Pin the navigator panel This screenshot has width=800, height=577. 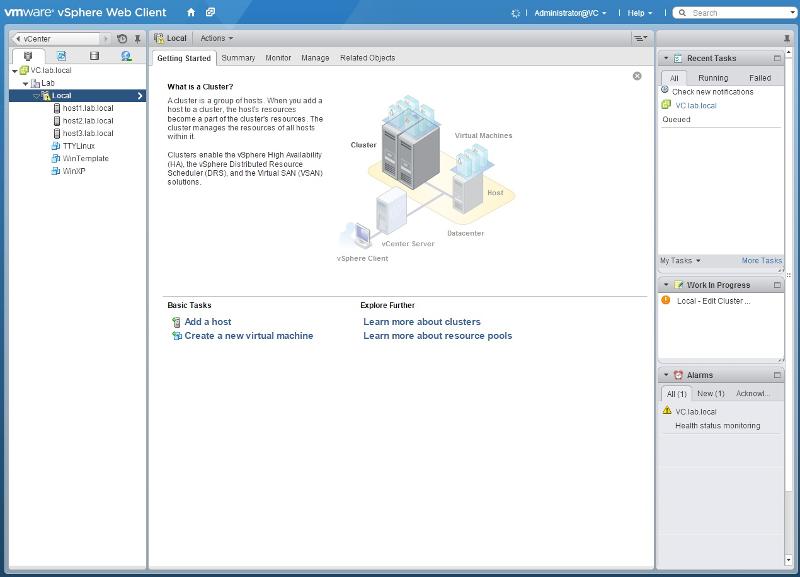tap(137, 38)
